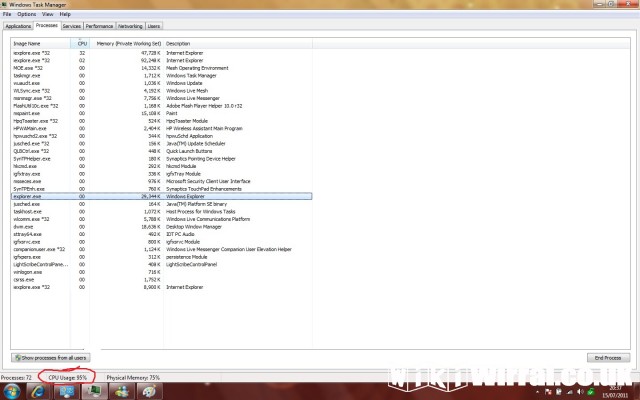Screen dimensions: 640x400
Task: Open the Performance tab
Action: coord(99,26)
